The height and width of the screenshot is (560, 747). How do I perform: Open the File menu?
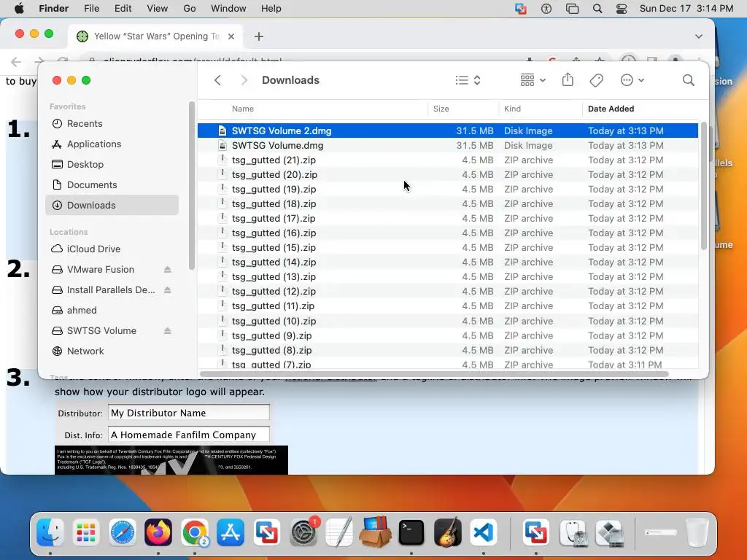coord(91,9)
